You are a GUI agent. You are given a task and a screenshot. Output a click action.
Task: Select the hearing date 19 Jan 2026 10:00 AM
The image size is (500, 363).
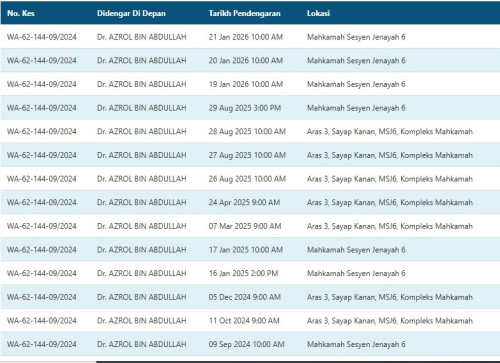[246, 84]
